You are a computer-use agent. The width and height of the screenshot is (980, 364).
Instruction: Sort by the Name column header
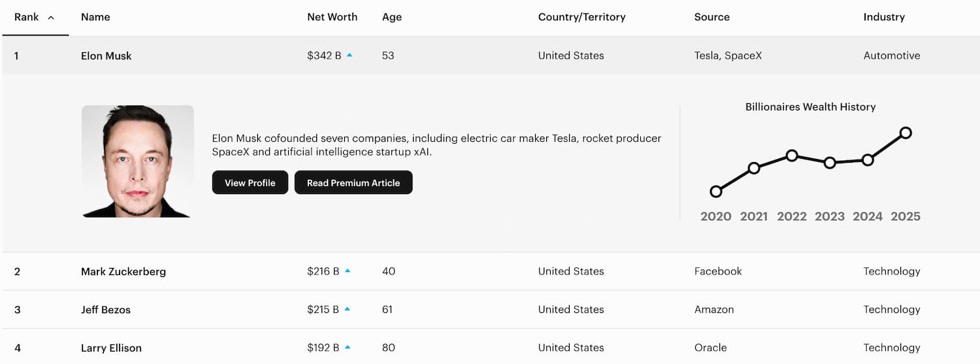(95, 17)
